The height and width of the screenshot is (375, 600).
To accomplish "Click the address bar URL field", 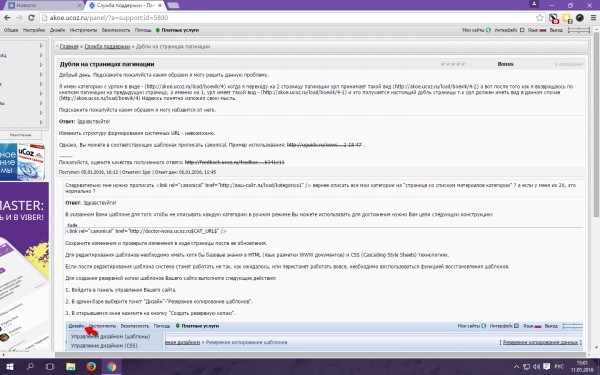I will point(287,18).
